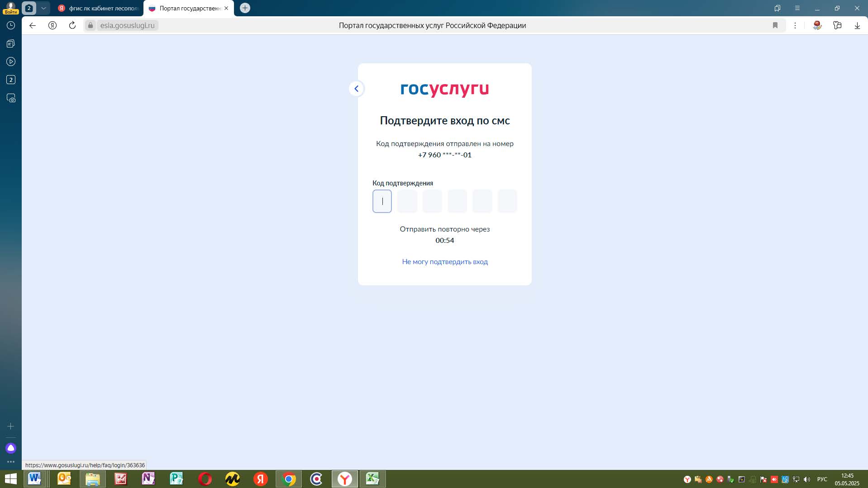The width and height of the screenshot is (868, 488).
Task: Click the Госуслуги logo
Action: coord(444,90)
